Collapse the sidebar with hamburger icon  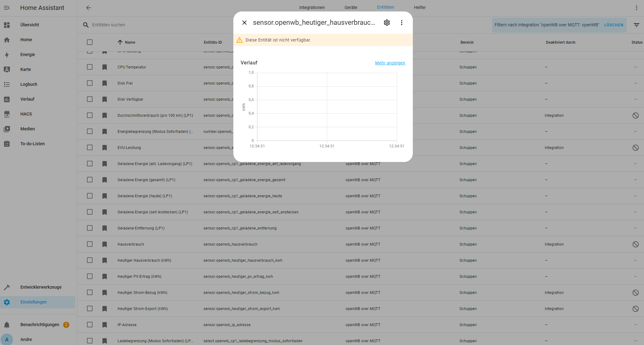[x=7, y=8]
